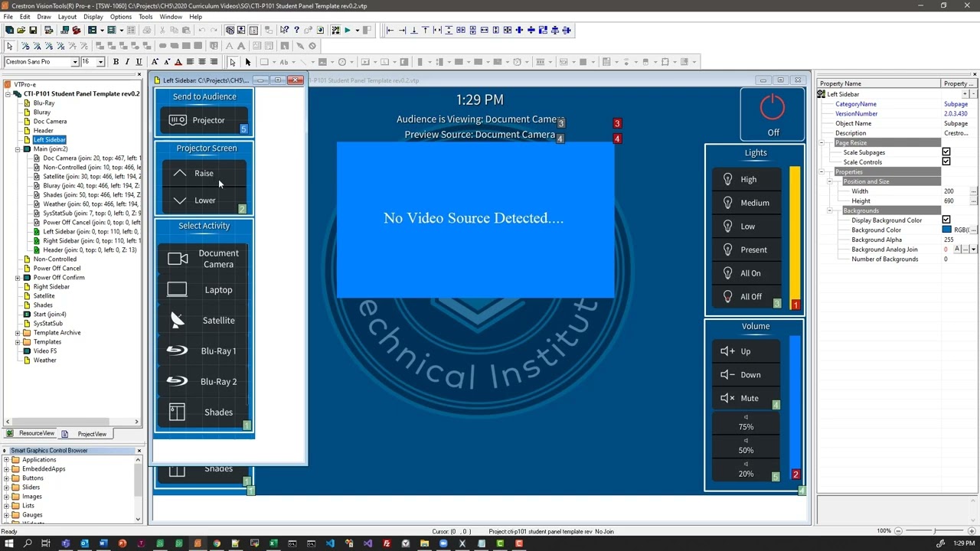980x551 pixels.
Task: Click the Height ellipsis button
Action: (x=973, y=201)
